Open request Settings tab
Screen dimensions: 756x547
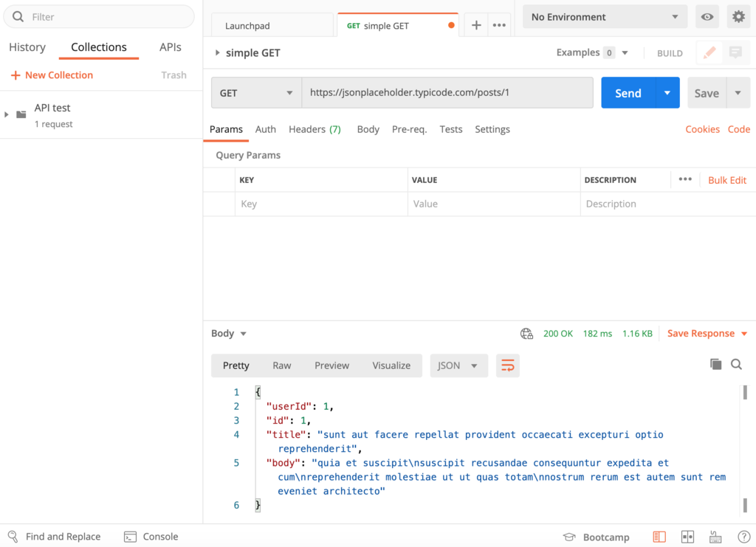(x=492, y=129)
